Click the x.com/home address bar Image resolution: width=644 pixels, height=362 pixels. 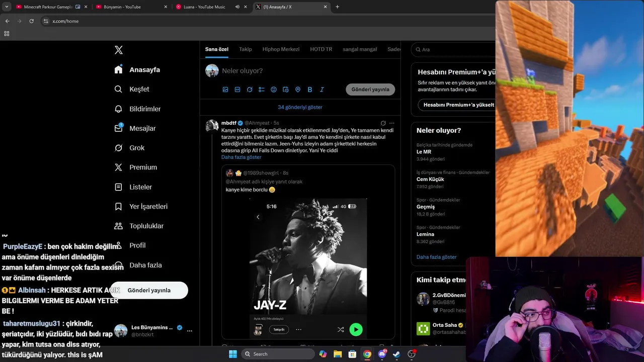tap(267, 21)
